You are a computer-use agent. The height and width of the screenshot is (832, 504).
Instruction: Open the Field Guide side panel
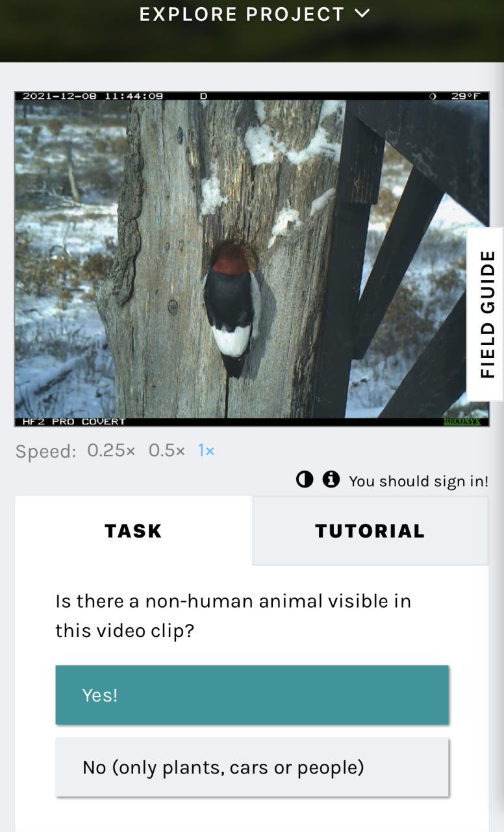486,315
